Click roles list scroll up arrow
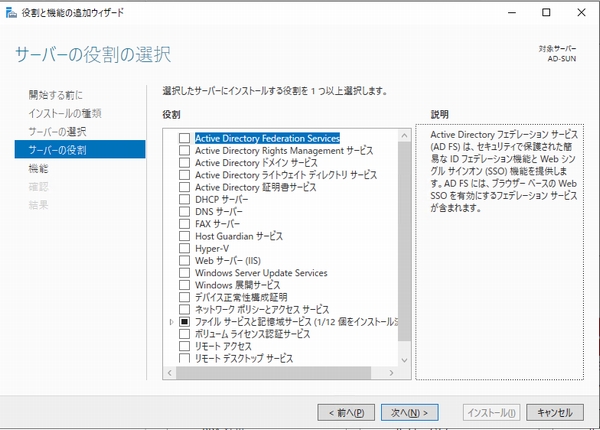This screenshot has height=430, width=600. click(404, 135)
